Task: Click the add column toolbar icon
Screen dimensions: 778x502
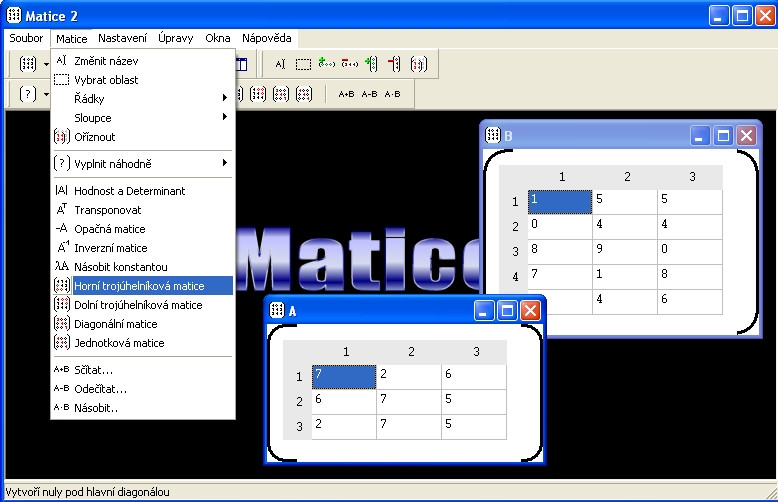Action: coord(372,64)
